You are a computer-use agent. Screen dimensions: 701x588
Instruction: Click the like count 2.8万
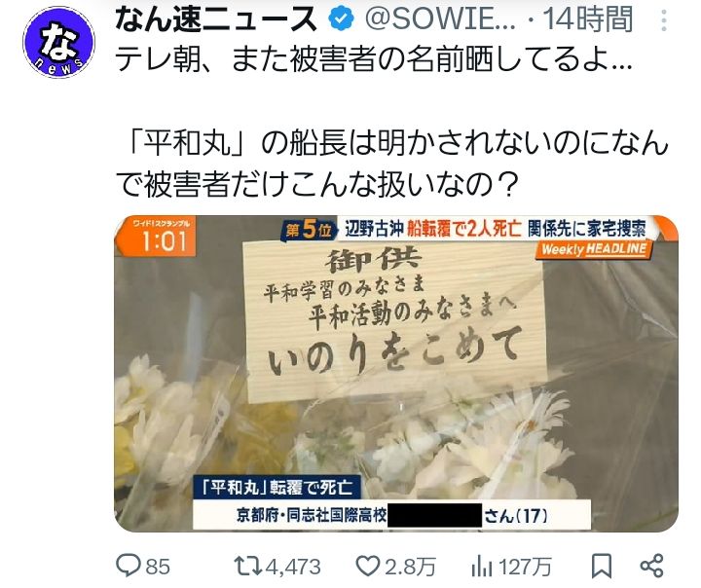[410, 567]
